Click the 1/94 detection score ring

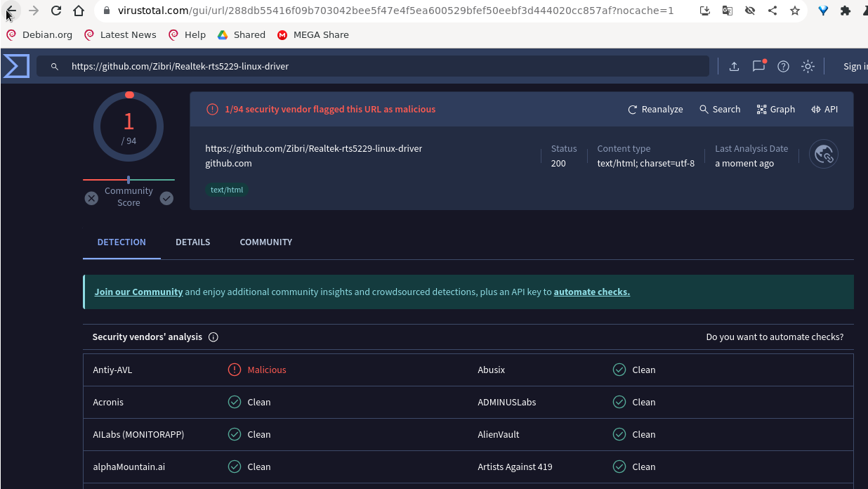(129, 127)
